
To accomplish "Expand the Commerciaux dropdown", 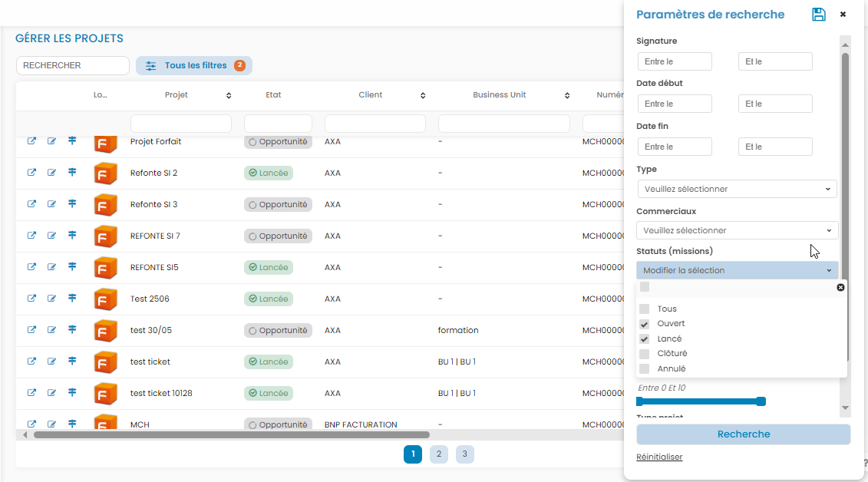I will (x=737, y=230).
